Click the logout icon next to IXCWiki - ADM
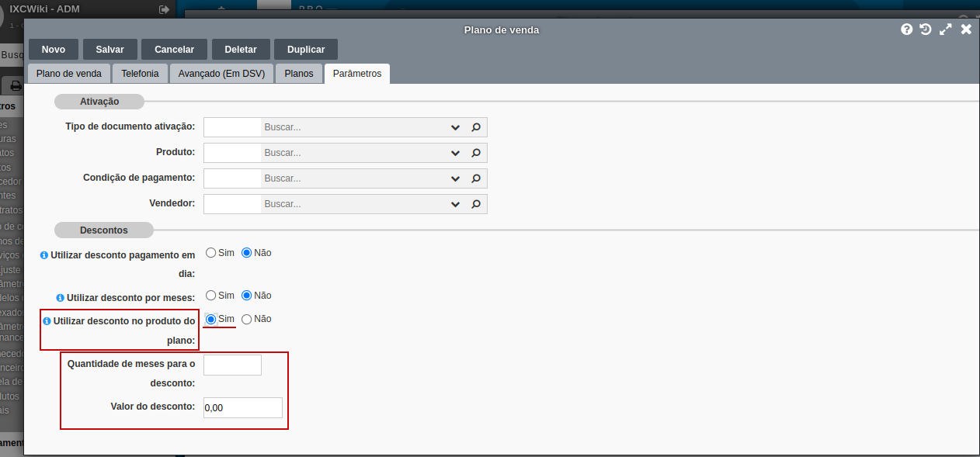The image size is (980, 457). pyautogui.click(x=164, y=9)
